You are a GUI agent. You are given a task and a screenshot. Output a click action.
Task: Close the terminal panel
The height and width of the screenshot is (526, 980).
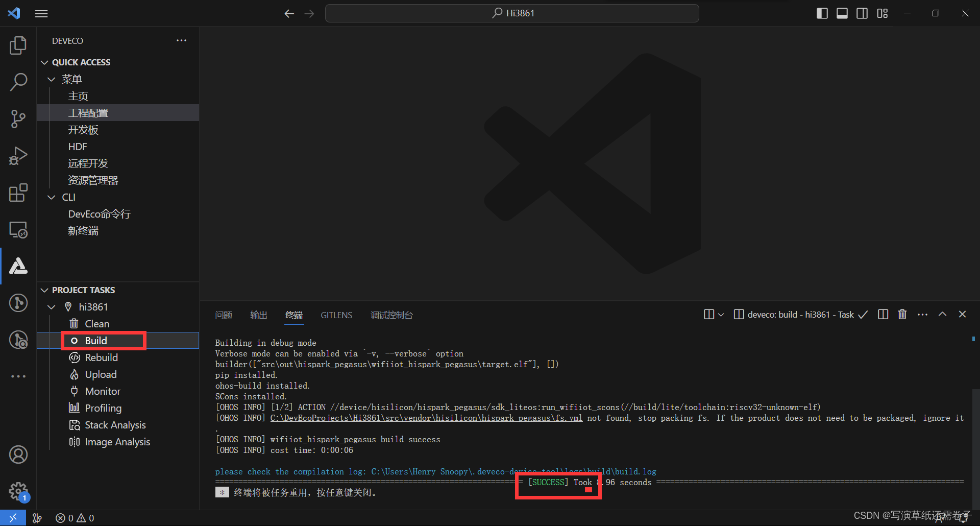pos(963,315)
